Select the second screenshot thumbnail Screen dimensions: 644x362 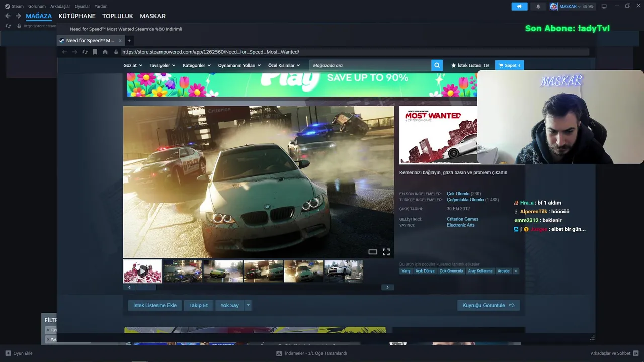[183, 271]
